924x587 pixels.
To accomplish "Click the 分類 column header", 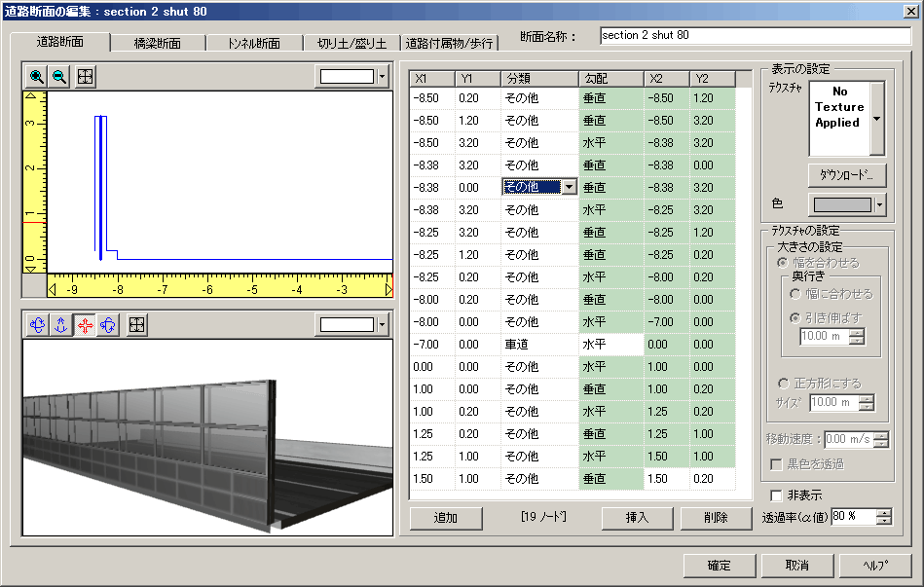I will click(539, 79).
